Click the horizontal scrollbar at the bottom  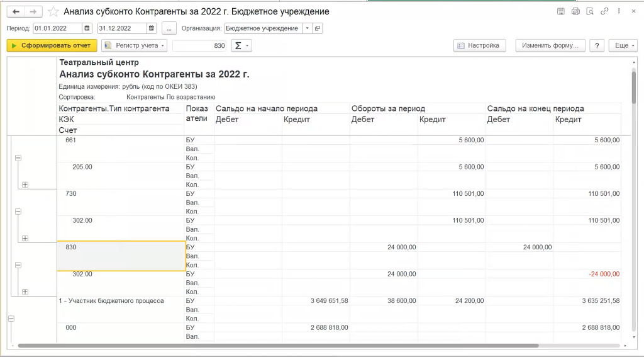pyautogui.click(x=277, y=346)
